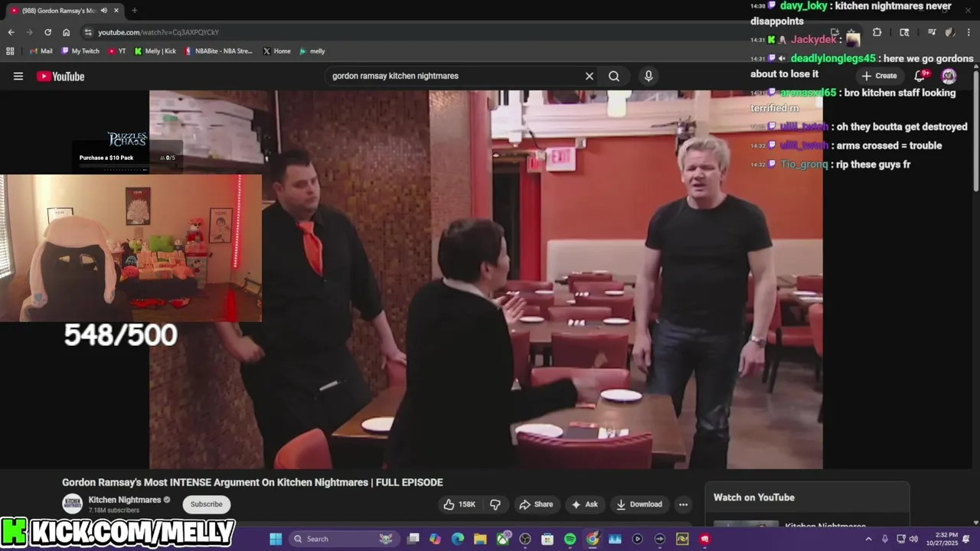The image size is (980, 551).
Task: Mute the tab via speaker icon
Action: tap(104, 11)
